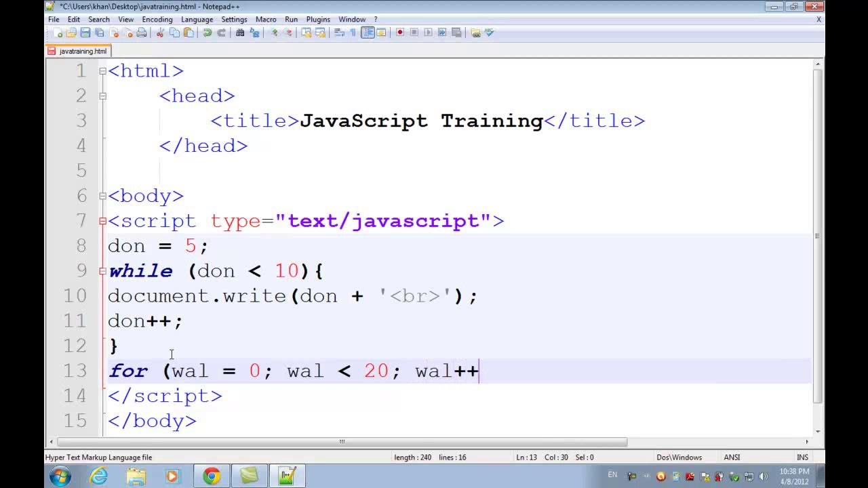Click the Open file toolbar icon
This screenshot has width=868, height=488.
(71, 33)
